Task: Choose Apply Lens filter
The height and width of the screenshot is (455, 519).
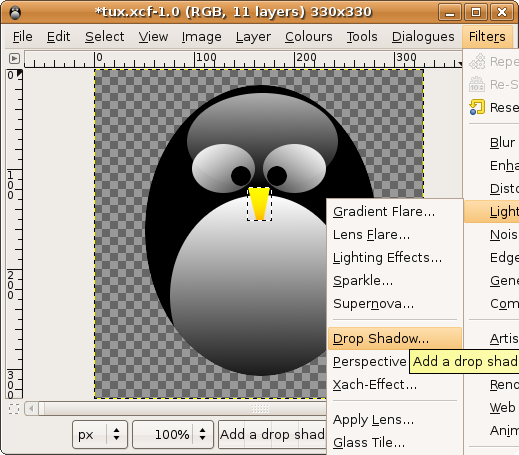Action: click(395, 420)
